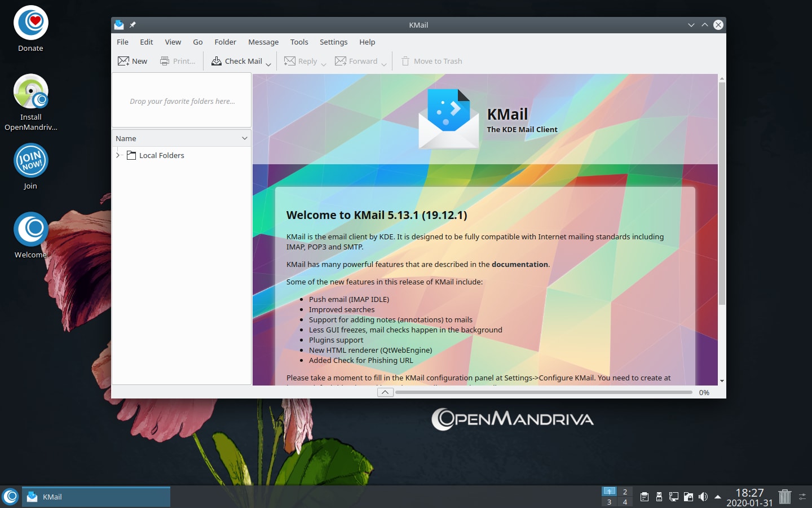Click the New message envelope icon

pos(123,61)
